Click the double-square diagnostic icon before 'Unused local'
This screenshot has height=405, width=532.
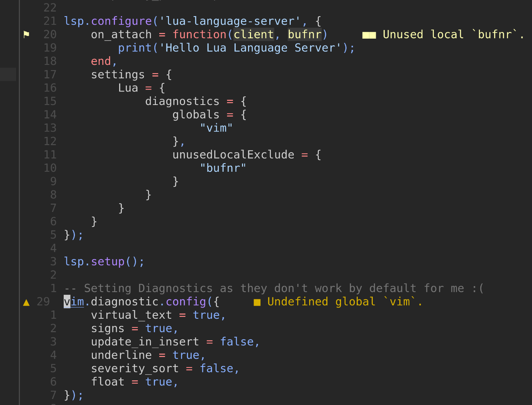point(369,34)
